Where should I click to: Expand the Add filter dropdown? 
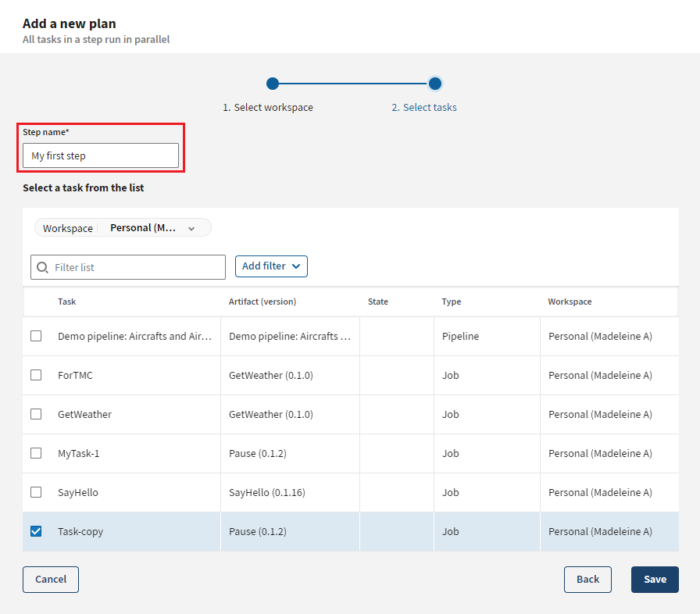pyautogui.click(x=271, y=266)
